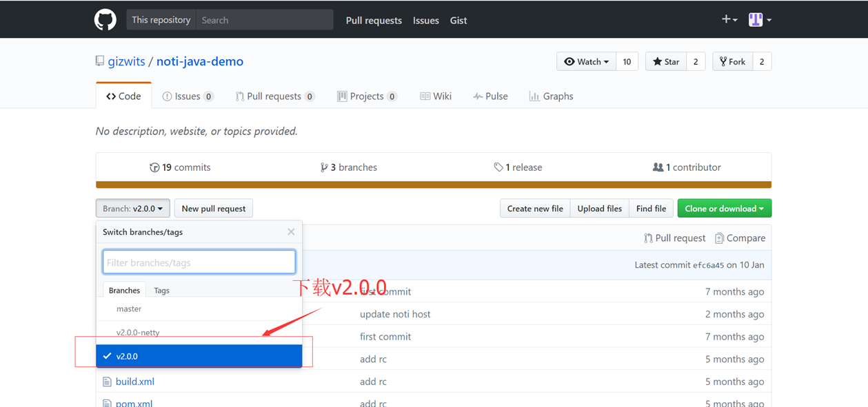Click the build.xml file icon
868x407 pixels.
[107, 382]
